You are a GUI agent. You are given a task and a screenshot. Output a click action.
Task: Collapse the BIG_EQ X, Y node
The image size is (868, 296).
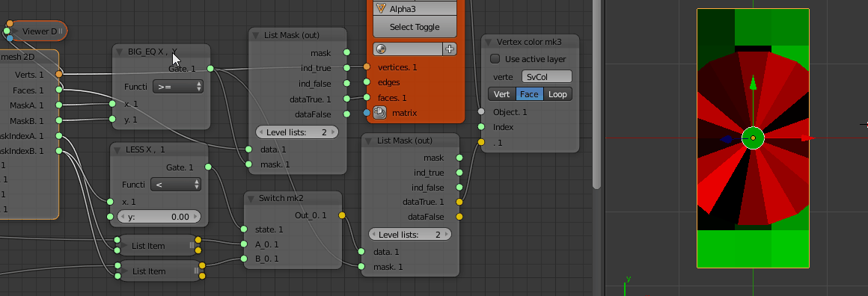coord(120,52)
